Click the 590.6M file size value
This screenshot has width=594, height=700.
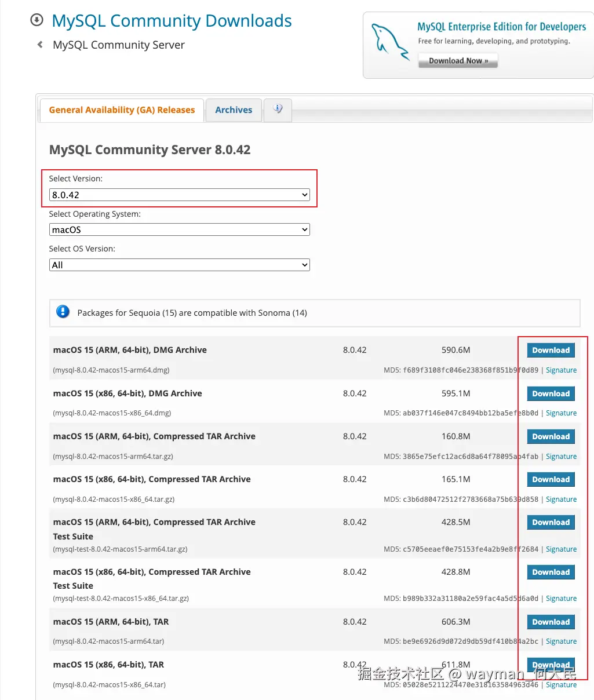pos(455,350)
